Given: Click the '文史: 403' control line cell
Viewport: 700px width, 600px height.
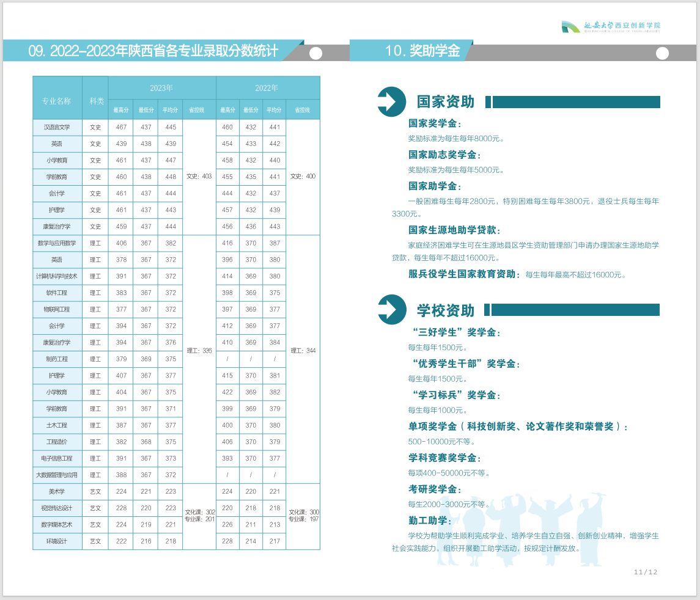Looking at the screenshot, I should point(199,177).
